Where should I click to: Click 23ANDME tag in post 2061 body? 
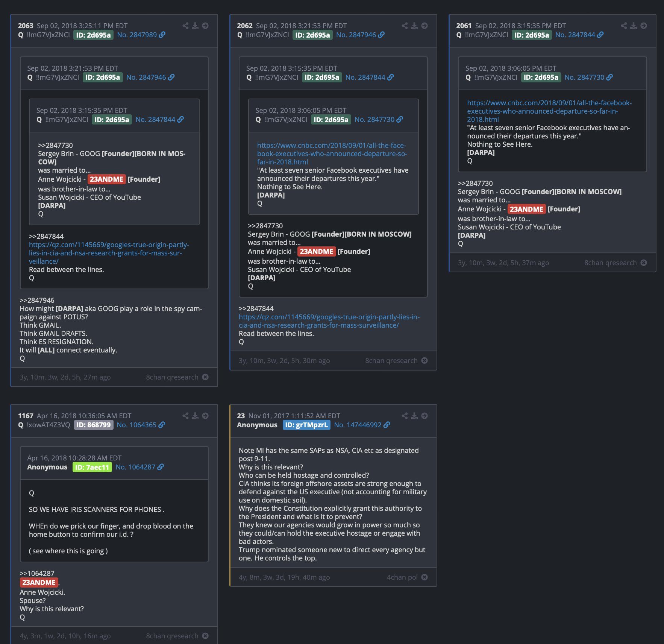526,209
